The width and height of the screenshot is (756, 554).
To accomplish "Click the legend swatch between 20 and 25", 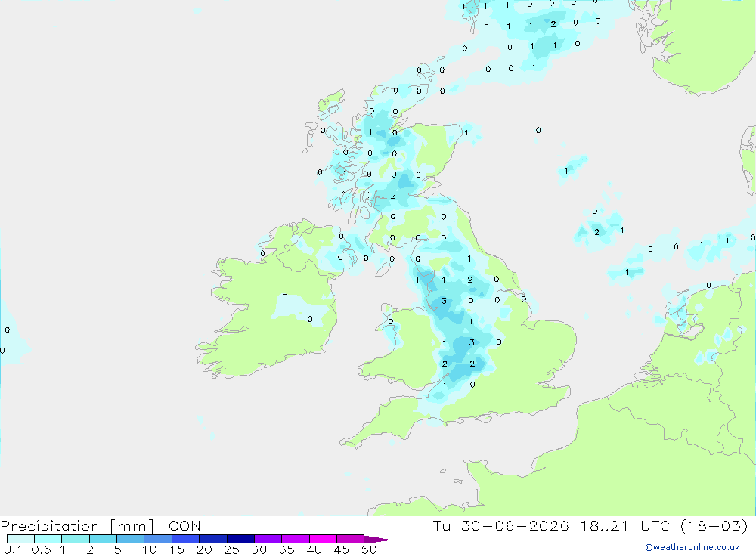I will [x=213, y=539].
